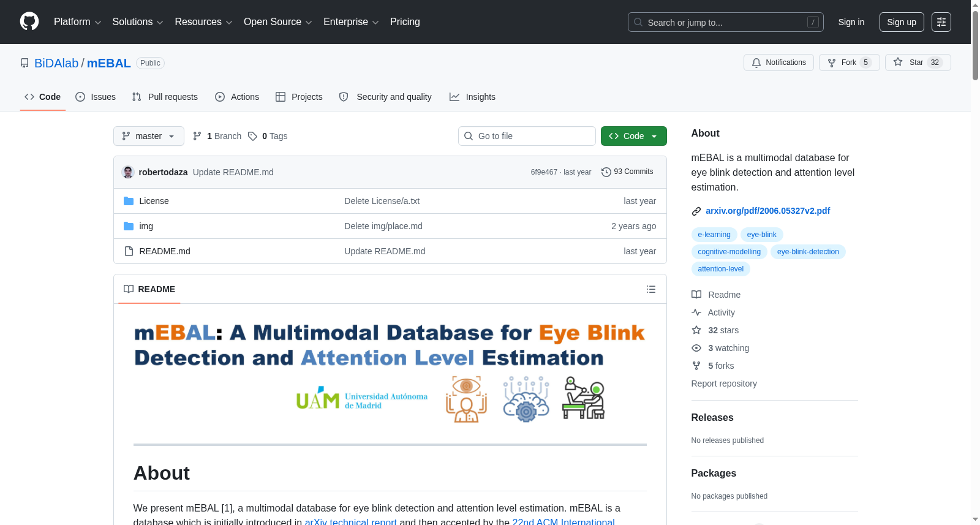Screen dimensions: 980x525
Task: Select the eye-blink-detection topic tag
Action: pyautogui.click(x=809, y=252)
